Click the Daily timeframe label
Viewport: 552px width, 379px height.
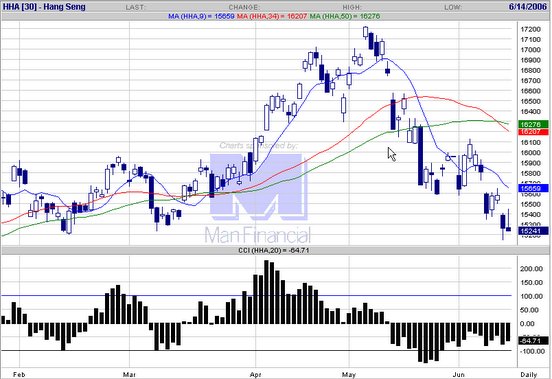528,374
